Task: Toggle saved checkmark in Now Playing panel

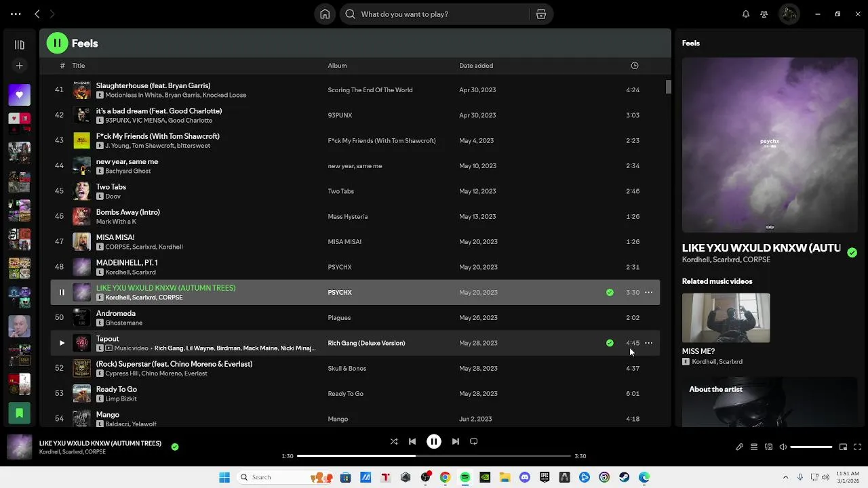Action: (852, 252)
